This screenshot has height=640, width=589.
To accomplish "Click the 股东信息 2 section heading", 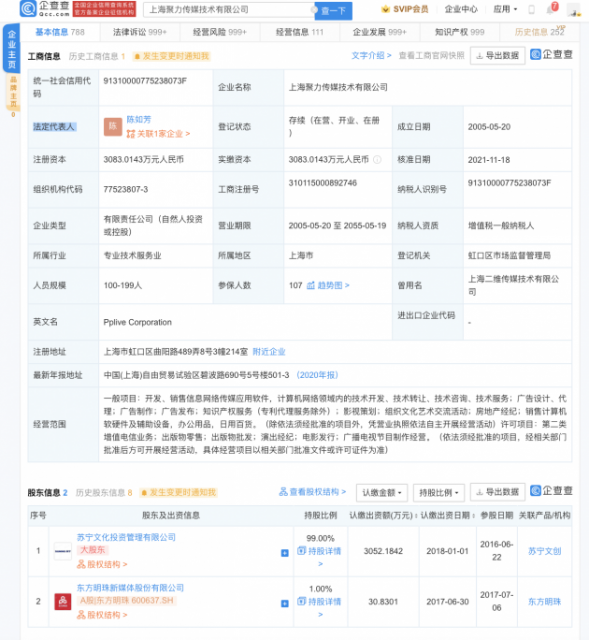I will (x=47, y=493).
